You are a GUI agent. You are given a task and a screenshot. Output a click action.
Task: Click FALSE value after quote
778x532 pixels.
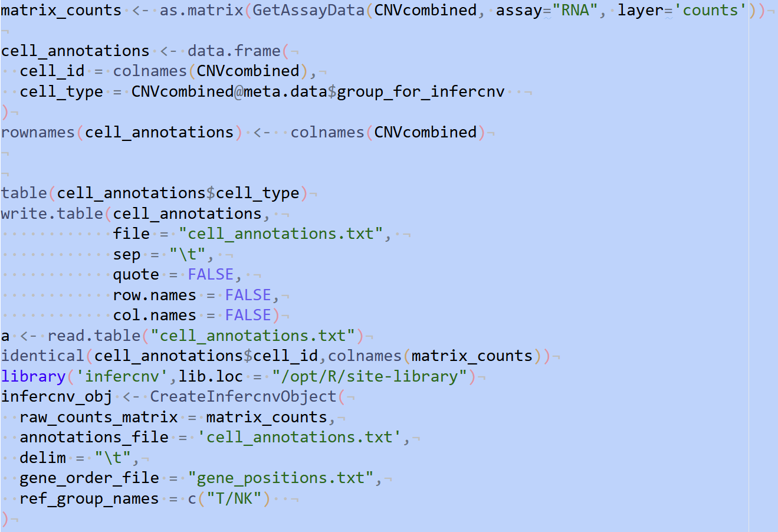(211, 275)
